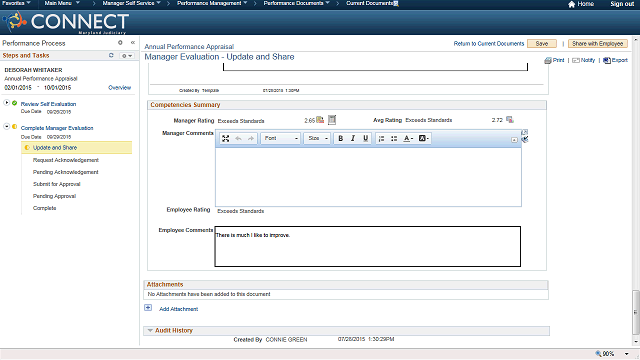The height and width of the screenshot is (360, 640).
Task: Click the Share with Employee button
Action: 598,43
